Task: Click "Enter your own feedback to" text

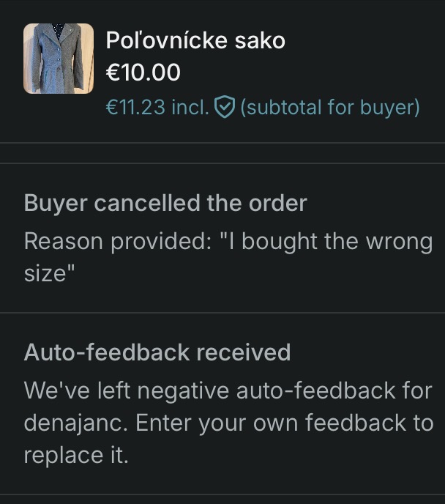Action: (x=285, y=423)
